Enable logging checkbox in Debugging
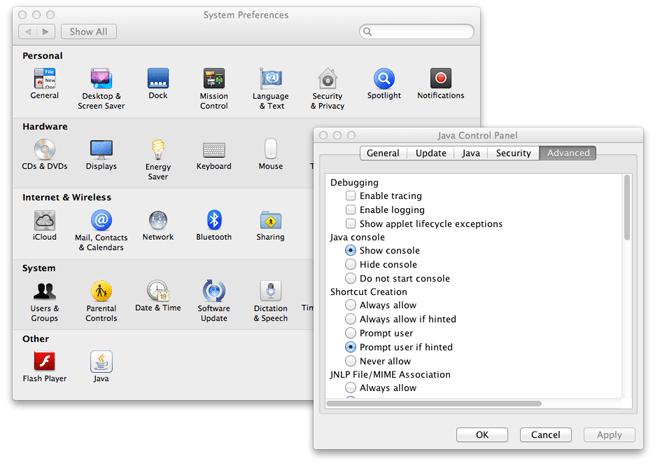The image size is (660, 466). pyautogui.click(x=351, y=210)
